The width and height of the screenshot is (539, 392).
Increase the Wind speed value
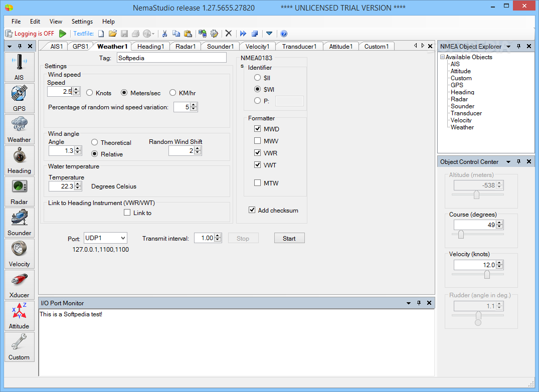[77, 89]
